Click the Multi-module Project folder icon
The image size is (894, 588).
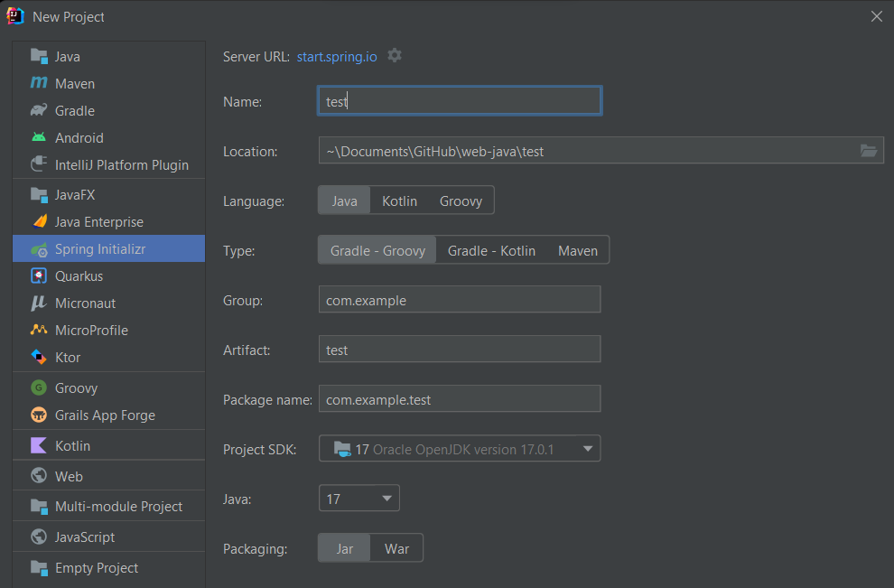(39, 507)
